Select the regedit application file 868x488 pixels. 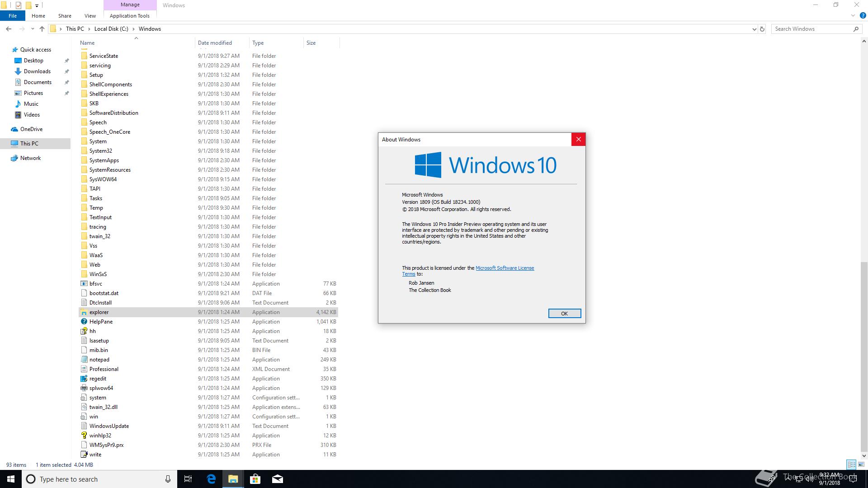tap(98, 379)
